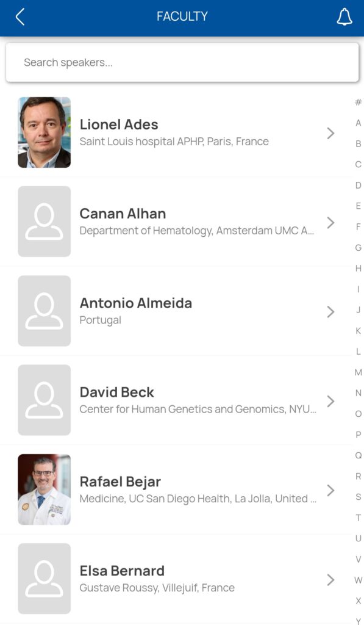
Task: Tap Elsa Bernard's placeholder avatar icon
Action: click(x=45, y=579)
